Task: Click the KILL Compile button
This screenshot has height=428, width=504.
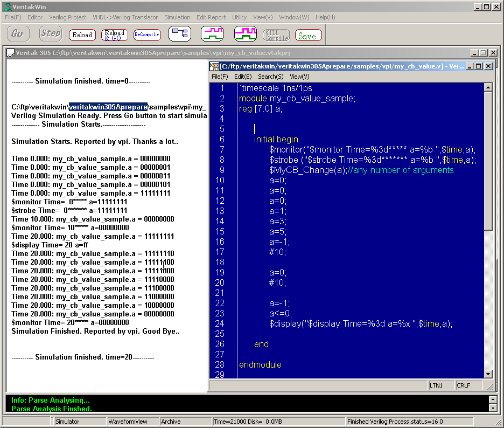Action: point(276,35)
